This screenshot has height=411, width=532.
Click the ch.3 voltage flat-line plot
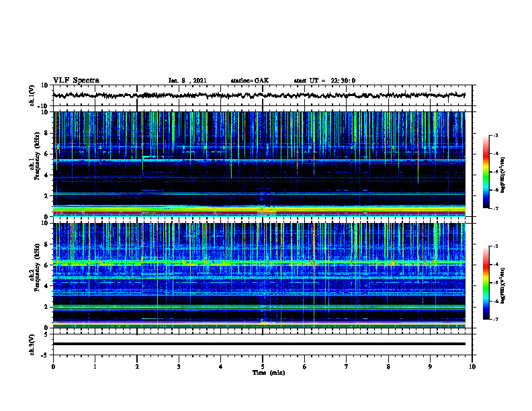click(x=259, y=344)
